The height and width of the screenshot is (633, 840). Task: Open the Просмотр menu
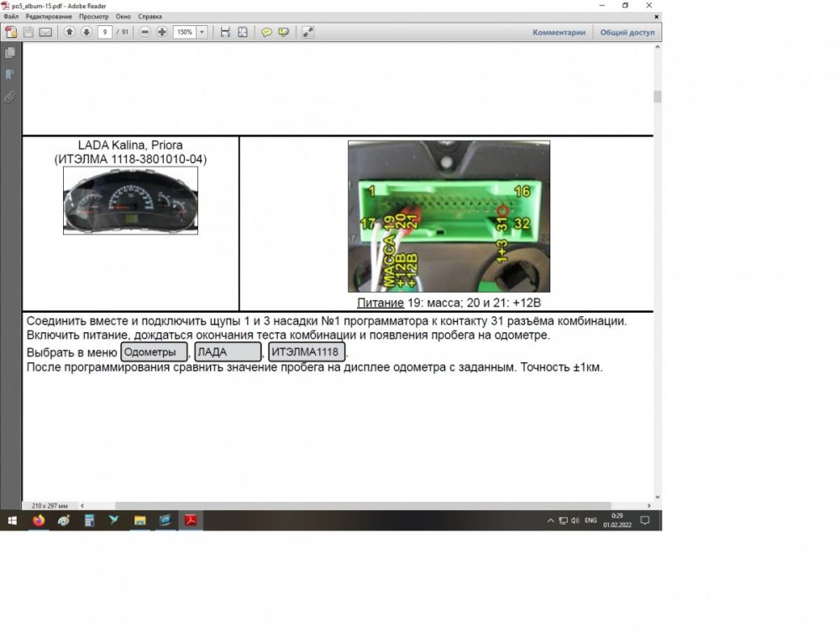click(x=94, y=17)
